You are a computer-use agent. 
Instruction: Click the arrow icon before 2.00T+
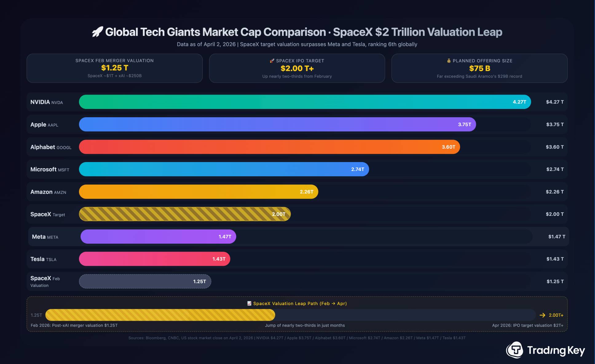pyautogui.click(x=542, y=315)
